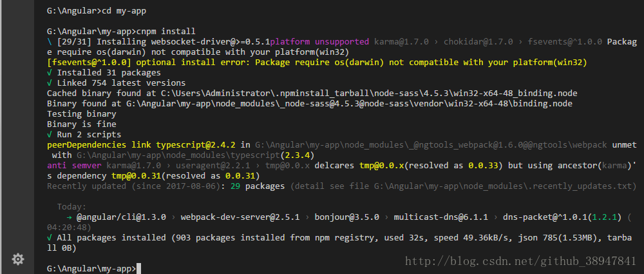Click the 'Run 2 scripts' line

(84, 135)
